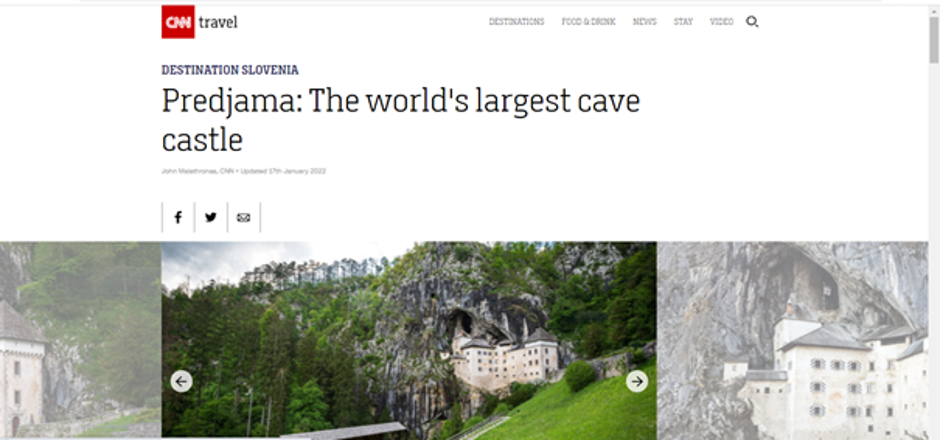
Task: Click the scrollbar up arrow
Action: coord(934,11)
